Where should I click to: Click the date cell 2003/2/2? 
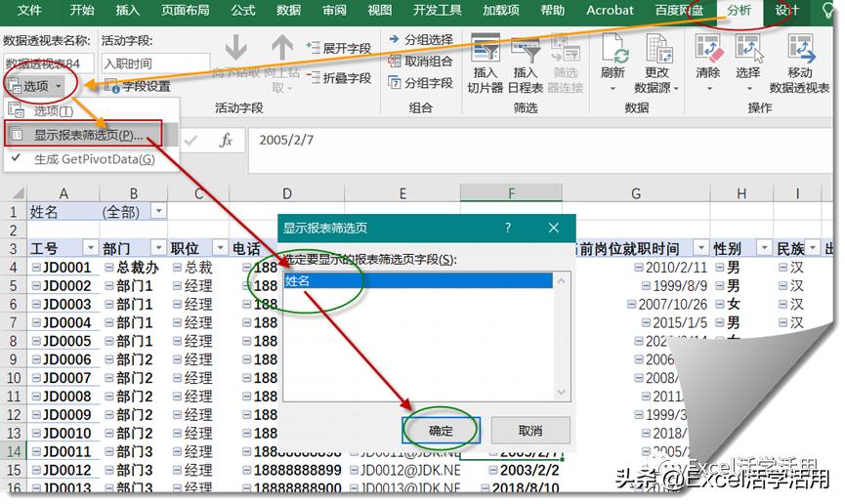point(510,470)
